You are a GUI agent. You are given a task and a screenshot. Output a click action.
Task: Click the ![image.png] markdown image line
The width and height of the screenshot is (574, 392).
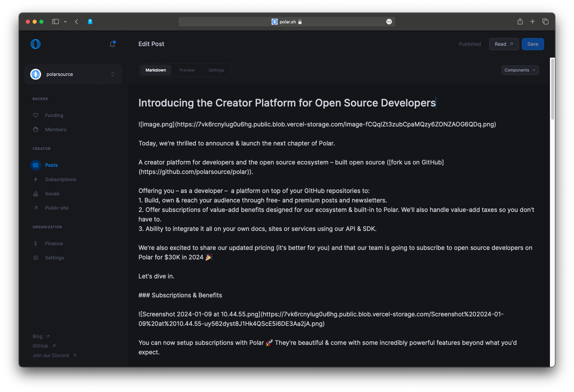[x=317, y=124]
